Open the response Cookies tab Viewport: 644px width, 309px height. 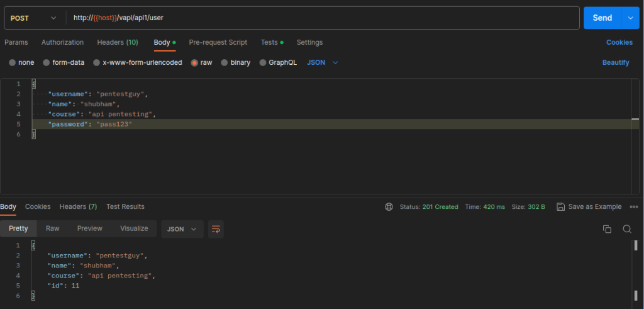(x=38, y=206)
